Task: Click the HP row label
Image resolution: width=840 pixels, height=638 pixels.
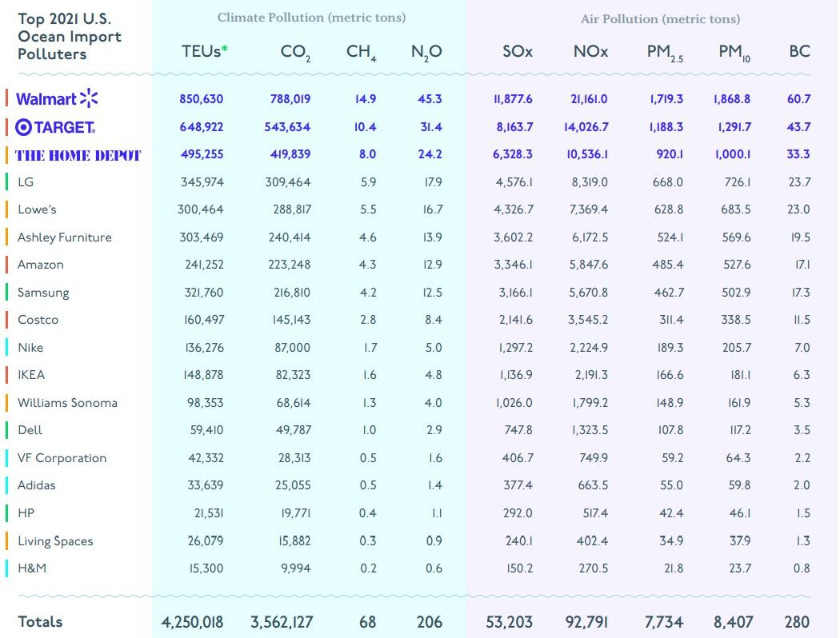Action: pyautogui.click(x=26, y=512)
